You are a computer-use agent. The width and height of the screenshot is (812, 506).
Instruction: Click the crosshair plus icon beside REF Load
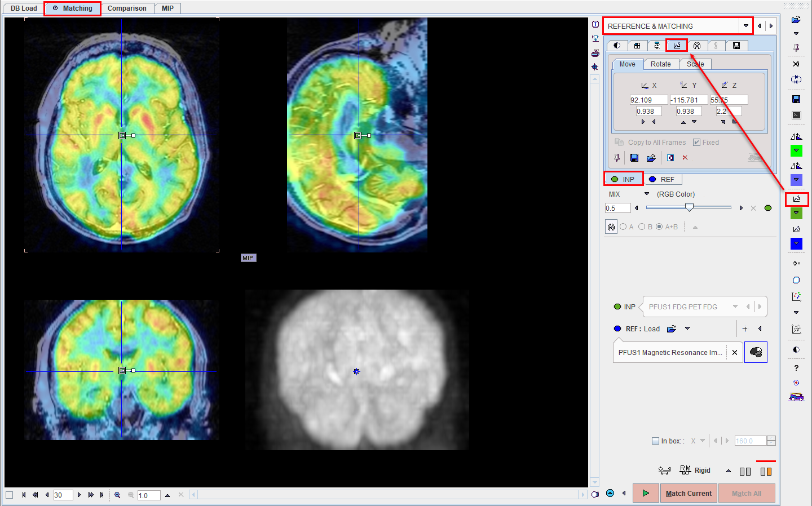(745, 329)
